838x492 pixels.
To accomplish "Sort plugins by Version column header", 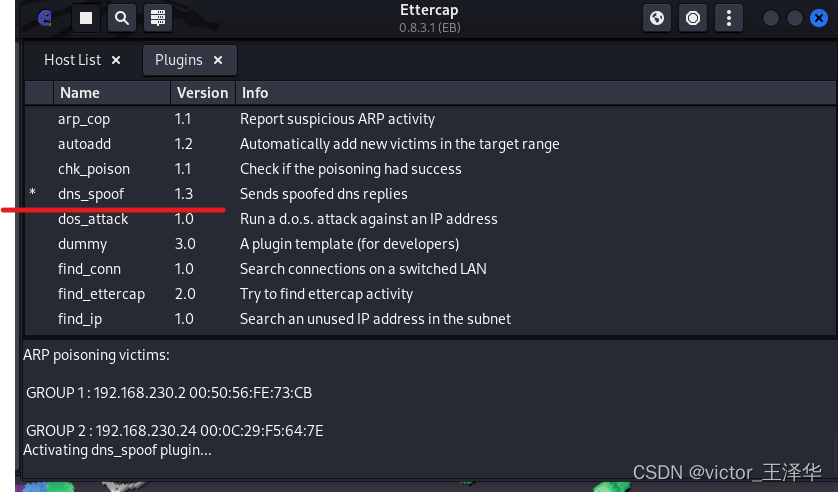I will [x=202, y=93].
